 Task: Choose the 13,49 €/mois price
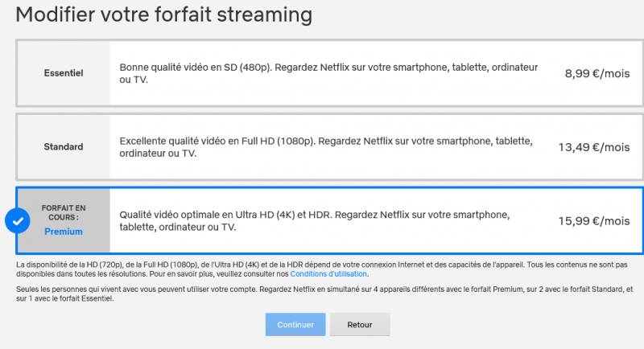(594, 147)
